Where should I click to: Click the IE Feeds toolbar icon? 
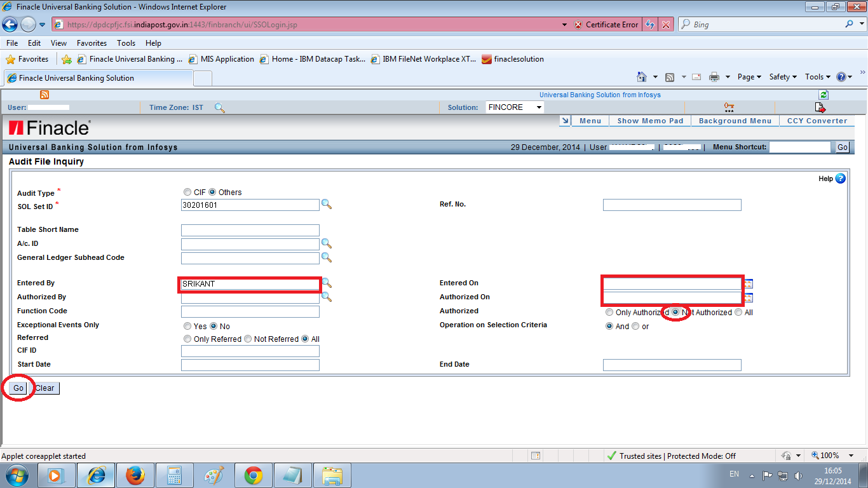(670, 77)
